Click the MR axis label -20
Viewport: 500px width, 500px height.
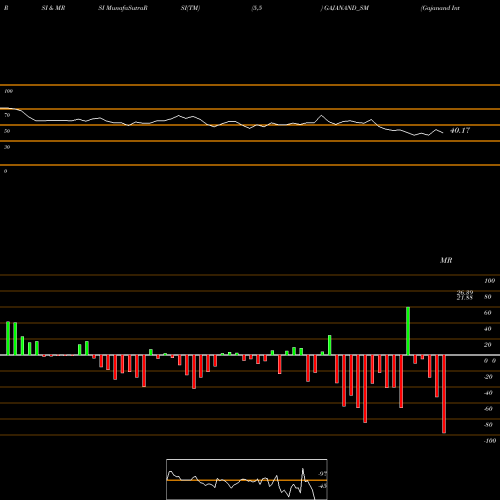pyautogui.click(x=488, y=377)
